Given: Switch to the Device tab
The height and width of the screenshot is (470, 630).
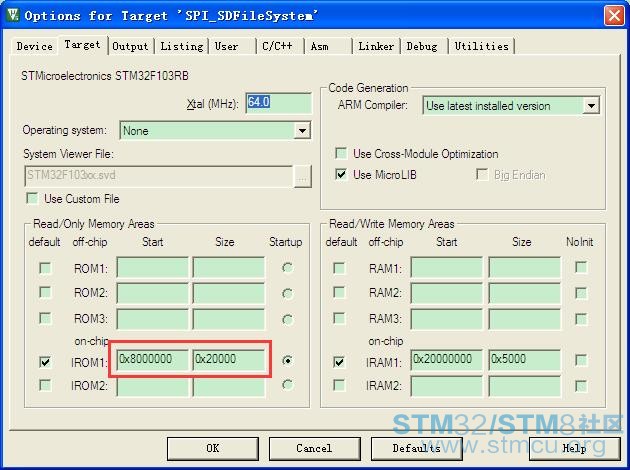Looking at the screenshot, I should click(35, 46).
